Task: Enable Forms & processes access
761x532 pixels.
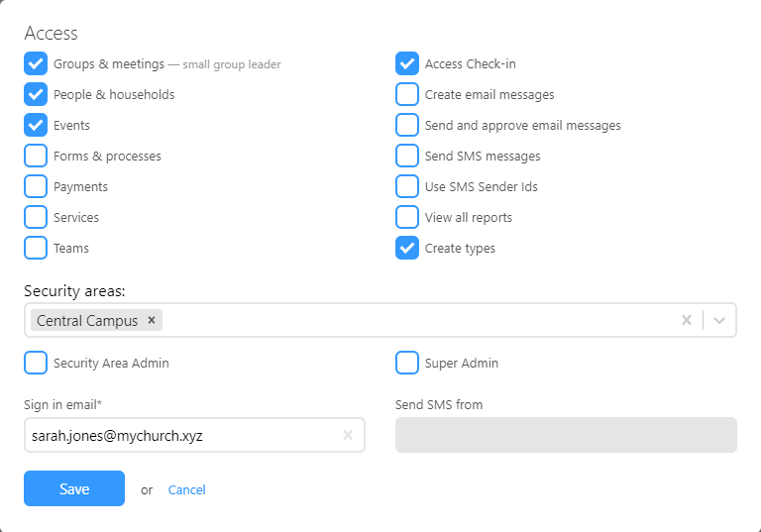Action: pyautogui.click(x=36, y=156)
